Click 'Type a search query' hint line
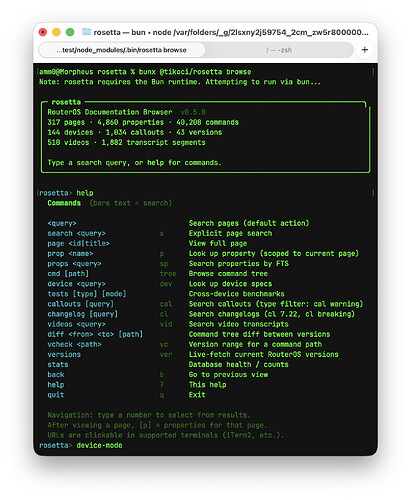 134,163
